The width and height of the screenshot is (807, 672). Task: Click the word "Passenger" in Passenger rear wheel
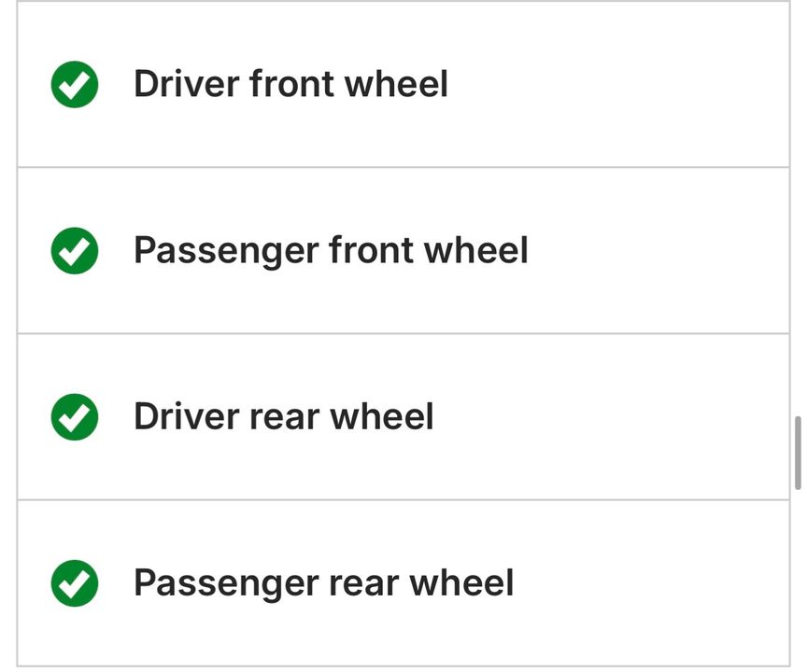click(224, 582)
